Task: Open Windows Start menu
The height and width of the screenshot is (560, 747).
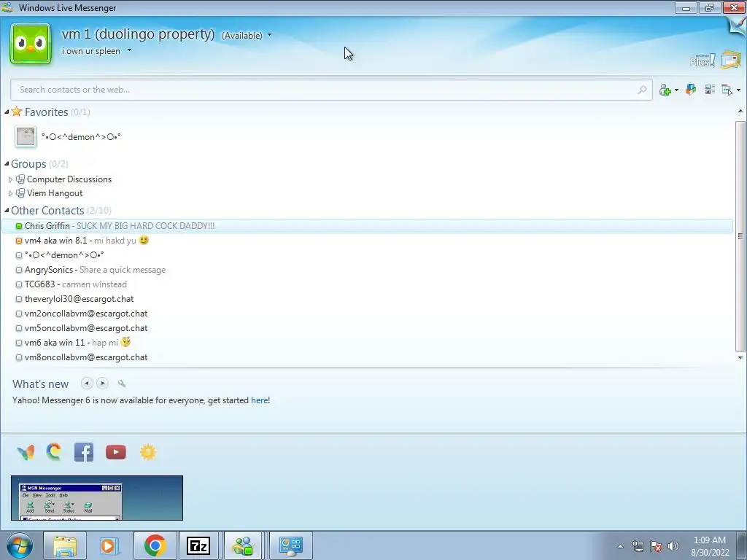Action: [x=20, y=545]
